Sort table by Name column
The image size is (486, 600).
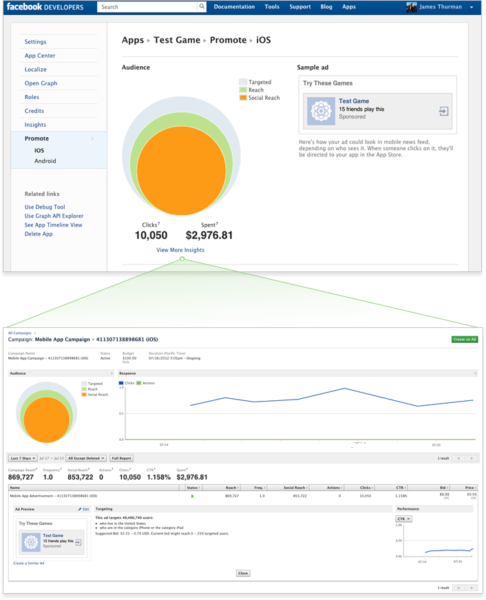94,488
